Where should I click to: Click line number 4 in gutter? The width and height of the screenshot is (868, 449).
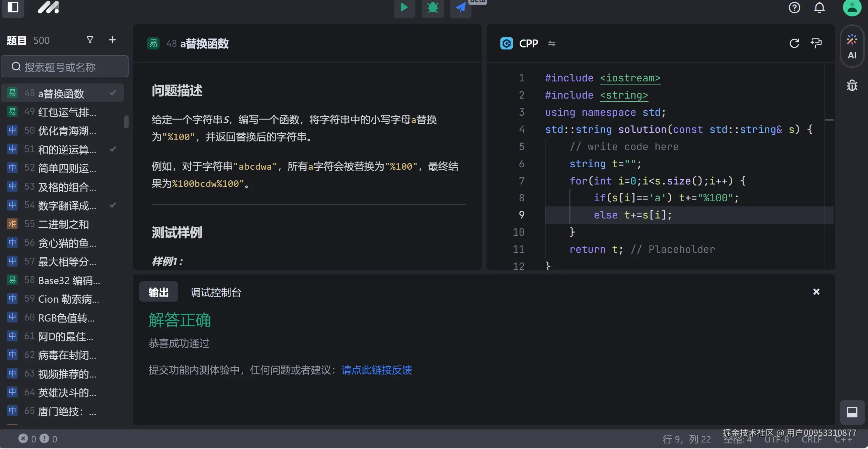click(521, 129)
